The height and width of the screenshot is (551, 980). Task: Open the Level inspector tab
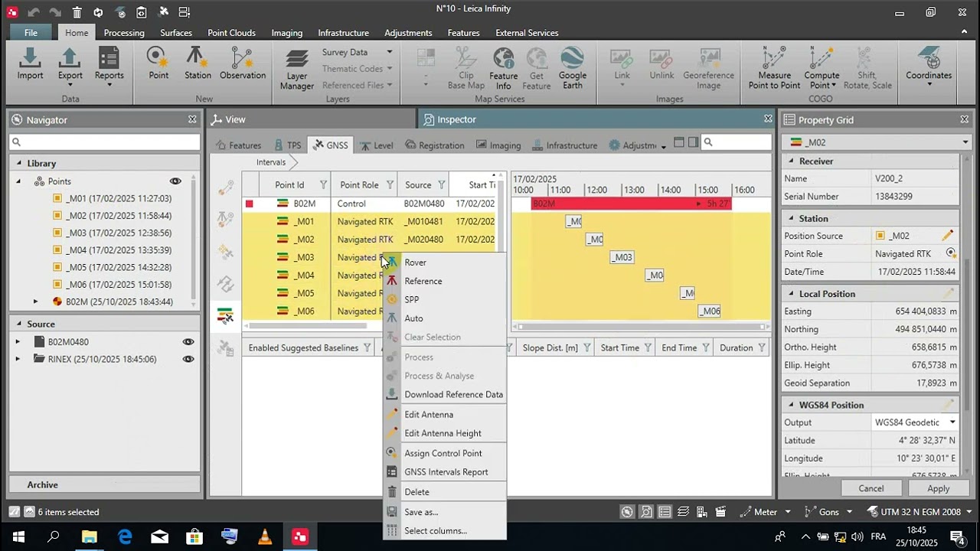[x=377, y=145]
